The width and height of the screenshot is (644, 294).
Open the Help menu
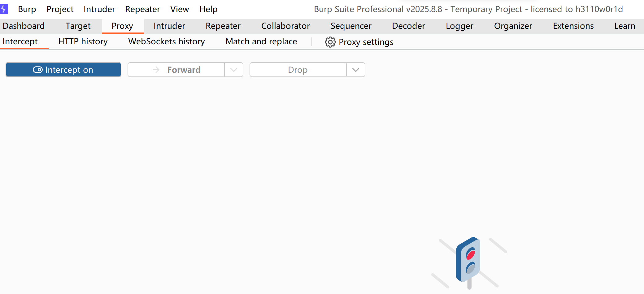point(208,9)
